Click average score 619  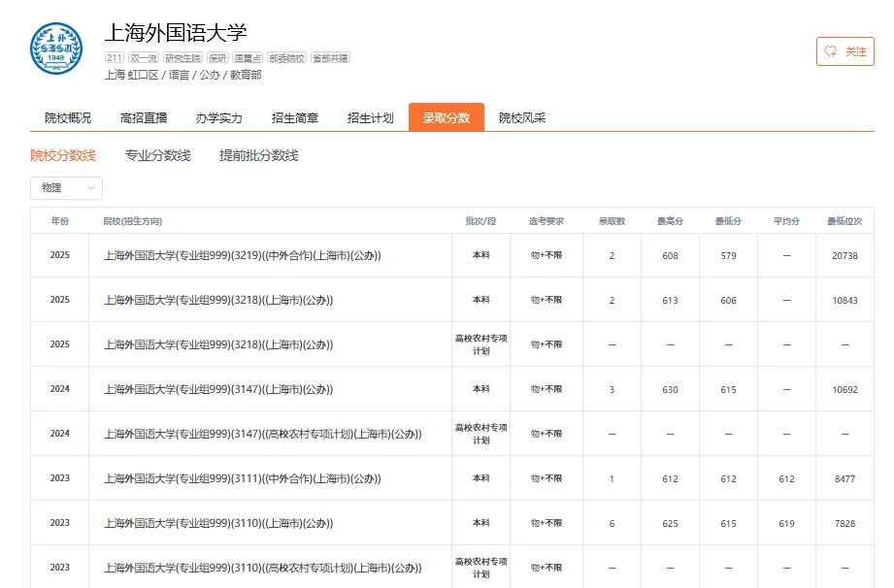786,524
